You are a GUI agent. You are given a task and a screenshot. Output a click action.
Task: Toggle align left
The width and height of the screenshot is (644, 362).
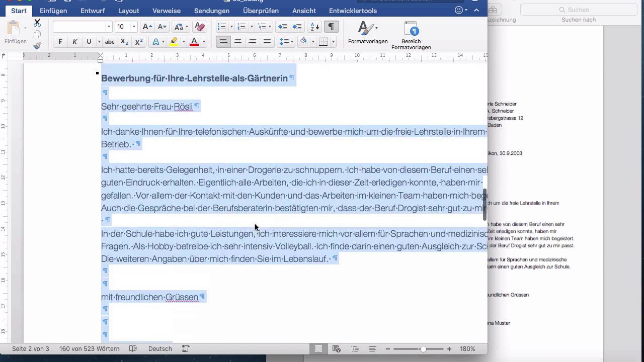click(x=223, y=42)
